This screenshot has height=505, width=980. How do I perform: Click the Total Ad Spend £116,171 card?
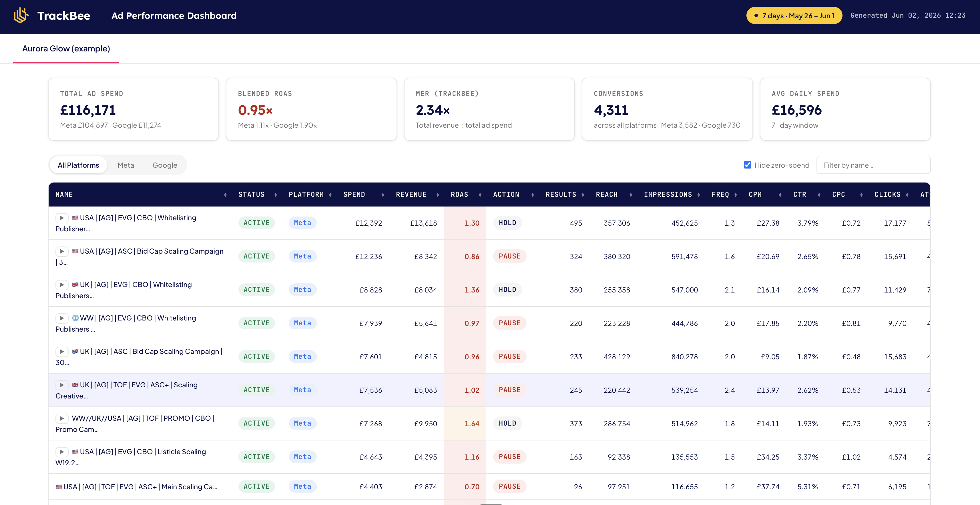(134, 109)
